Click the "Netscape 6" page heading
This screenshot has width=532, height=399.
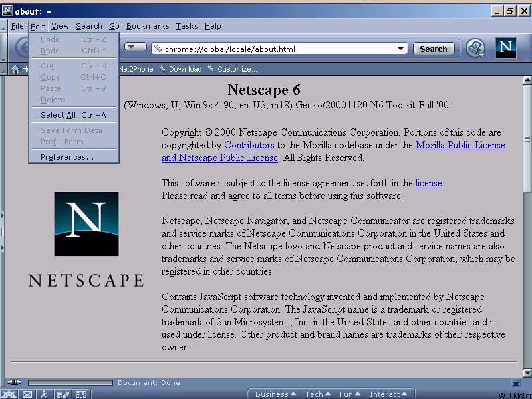[x=264, y=90]
